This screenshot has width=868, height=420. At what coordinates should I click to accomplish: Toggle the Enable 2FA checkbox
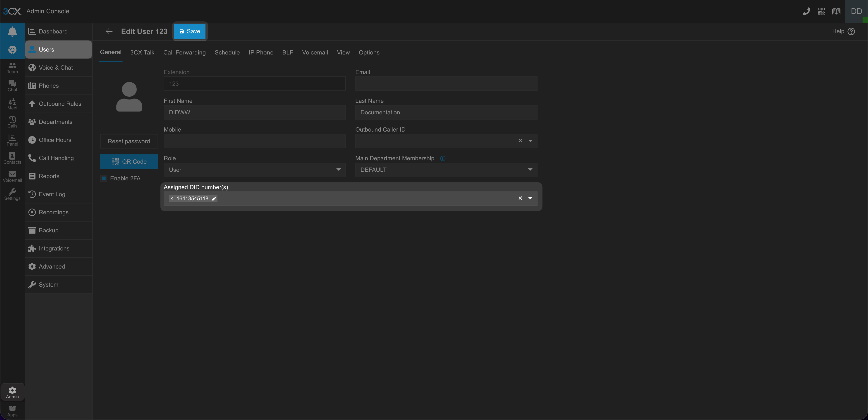point(104,178)
